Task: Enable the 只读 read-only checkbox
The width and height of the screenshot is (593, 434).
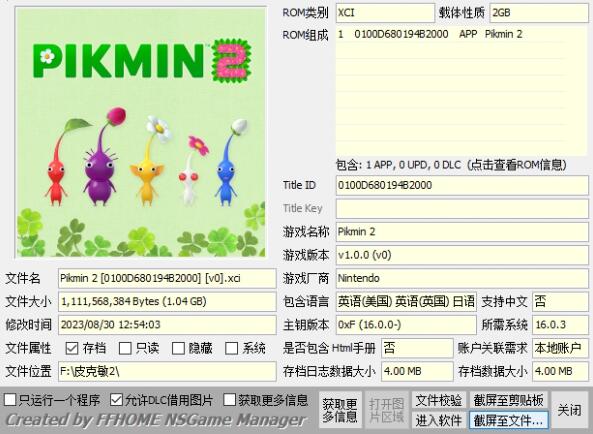Action: [125, 348]
